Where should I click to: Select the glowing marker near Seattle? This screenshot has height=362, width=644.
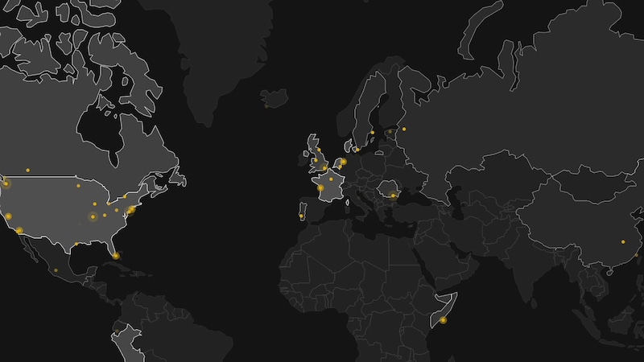coord(6,183)
